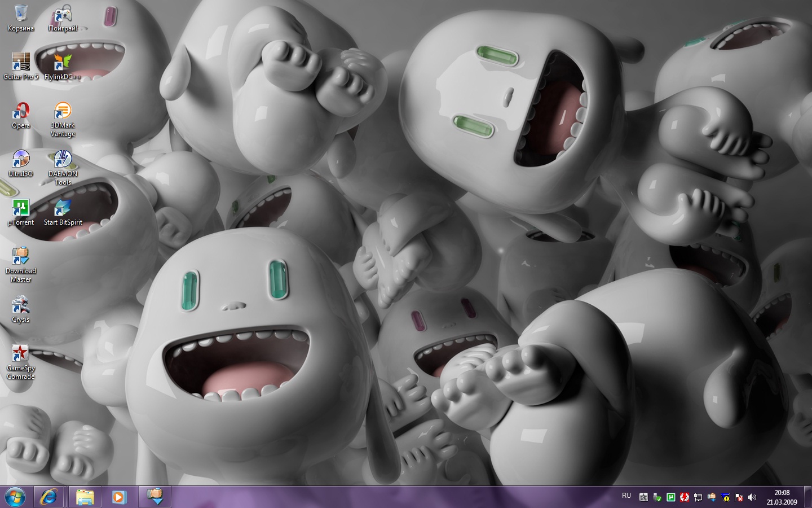
Task: Launch Windows Media Player from taskbar
Action: point(119,497)
